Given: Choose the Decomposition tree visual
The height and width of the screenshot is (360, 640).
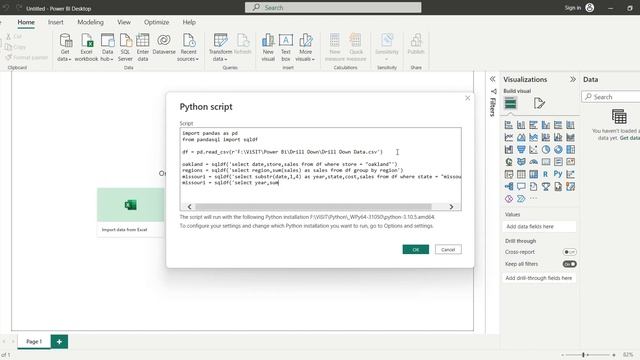Looking at the screenshot, I should [509, 187].
